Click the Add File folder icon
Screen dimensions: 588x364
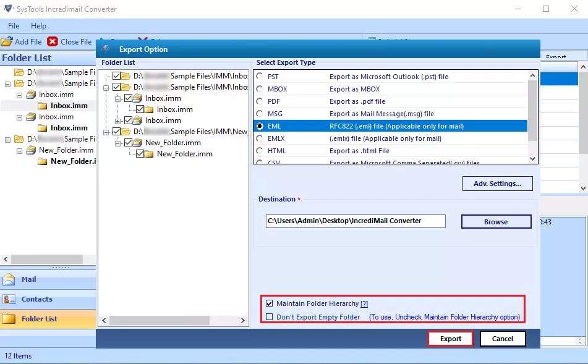coord(7,41)
